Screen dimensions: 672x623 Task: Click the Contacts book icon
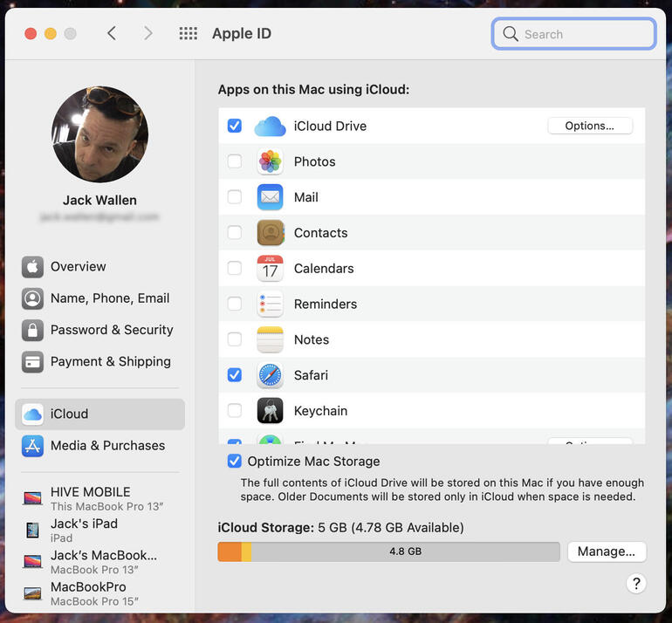point(270,233)
